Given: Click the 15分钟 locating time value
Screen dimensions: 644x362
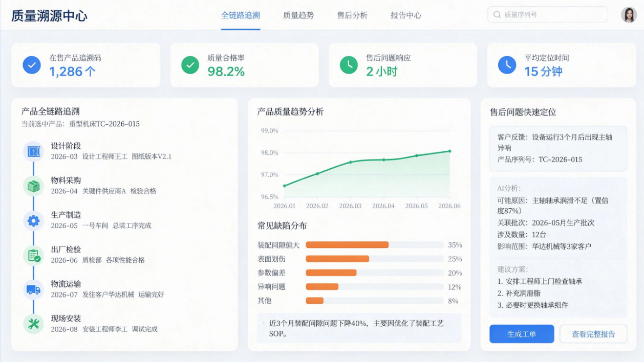Looking at the screenshot, I should 543,72.
